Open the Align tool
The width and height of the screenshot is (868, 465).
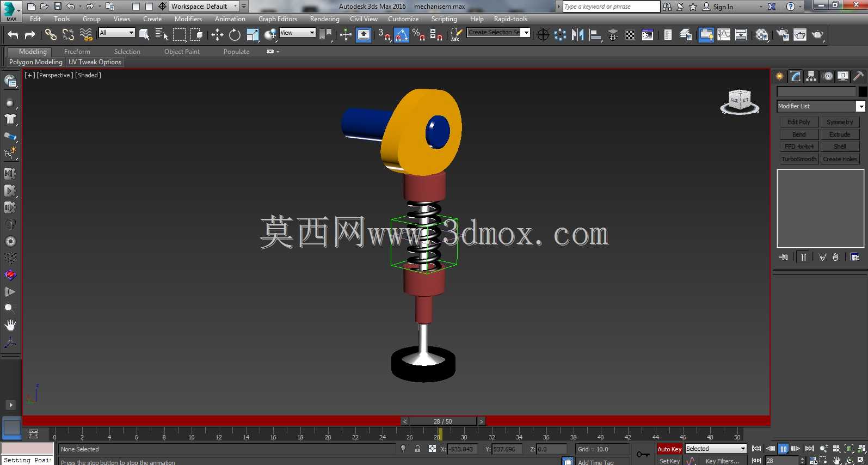595,35
